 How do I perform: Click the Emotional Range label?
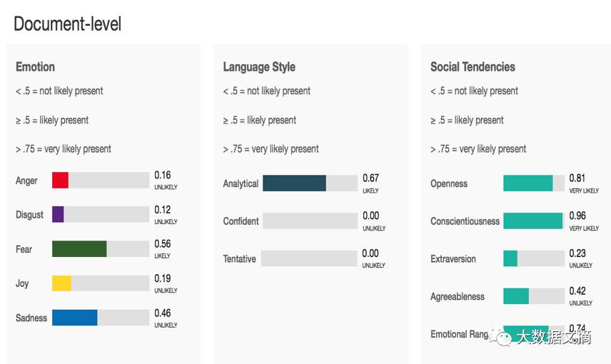[x=459, y=334]
